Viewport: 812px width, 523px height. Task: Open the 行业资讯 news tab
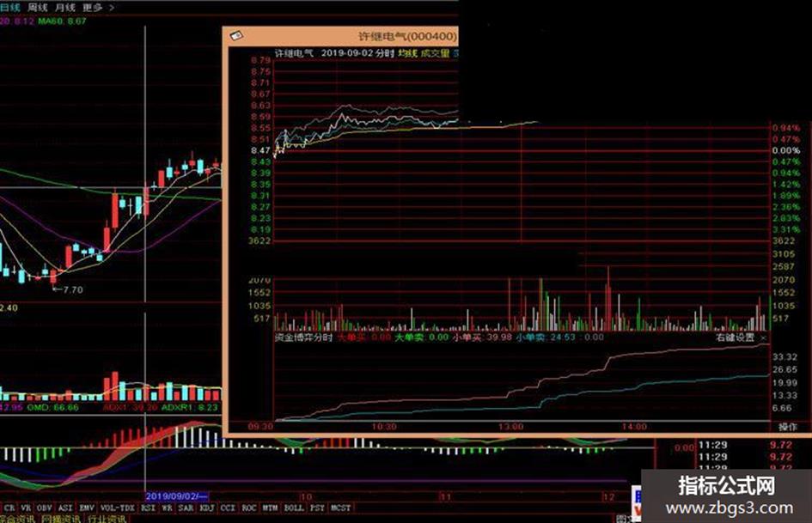coord(107,519)
